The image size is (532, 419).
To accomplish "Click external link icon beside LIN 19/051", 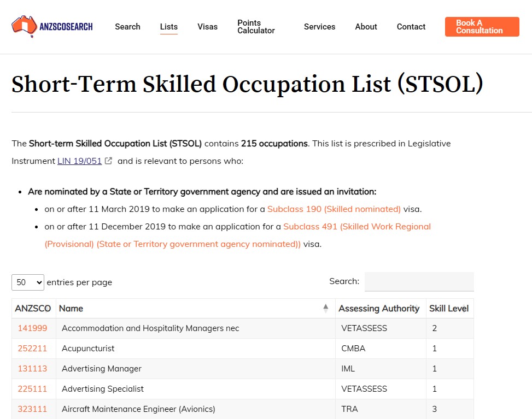I will click(109, 161).
